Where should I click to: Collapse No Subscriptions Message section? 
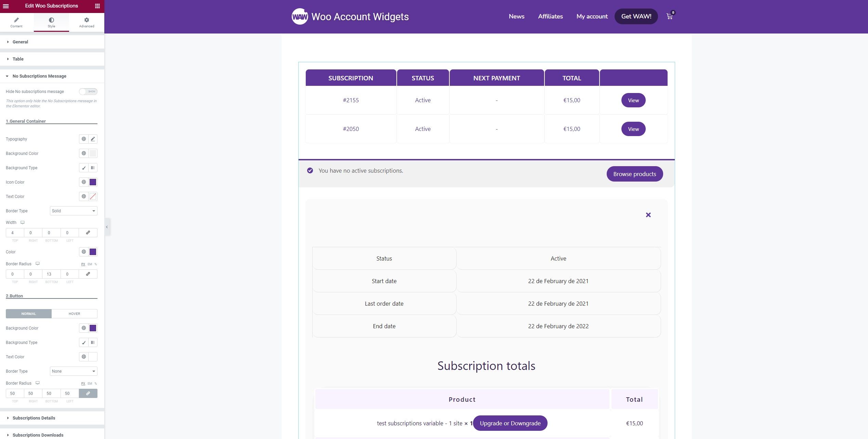tap(52, 76)
